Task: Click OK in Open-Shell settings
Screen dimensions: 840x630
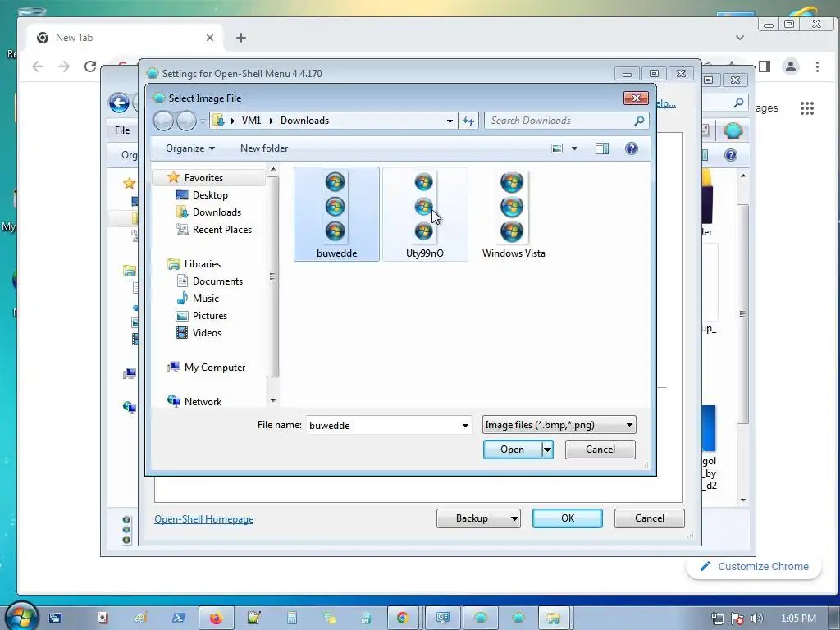Action: (x=568, y=518)
